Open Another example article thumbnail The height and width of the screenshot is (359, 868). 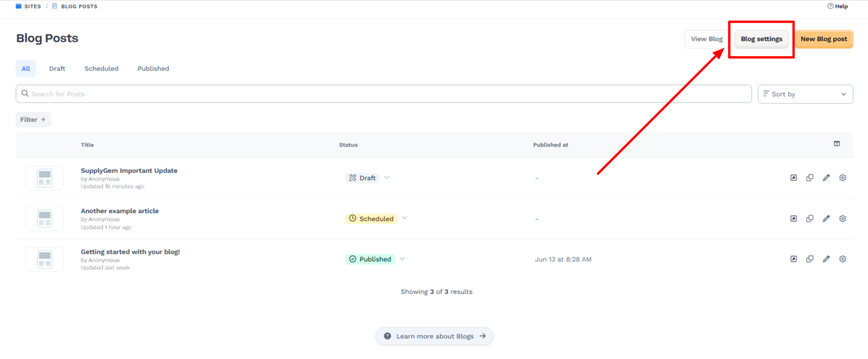pos(45,218)
